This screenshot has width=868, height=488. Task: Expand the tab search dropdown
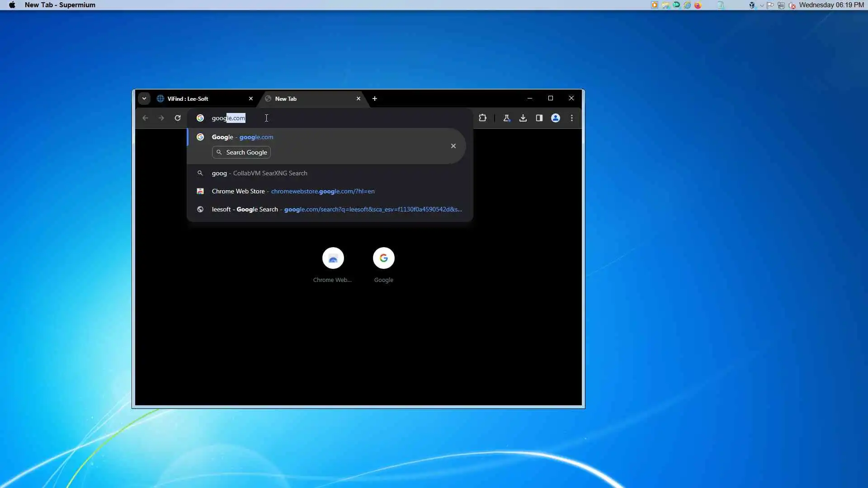tap(144, 99)
